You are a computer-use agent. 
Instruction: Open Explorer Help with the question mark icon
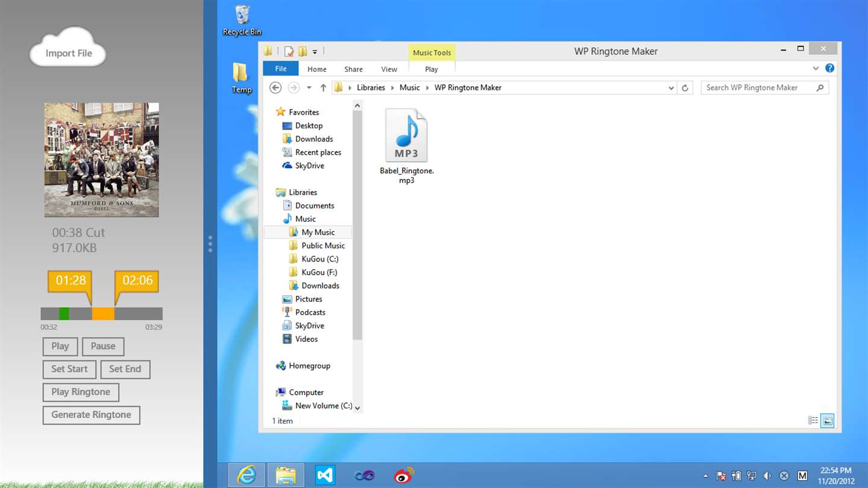point(830,68)
